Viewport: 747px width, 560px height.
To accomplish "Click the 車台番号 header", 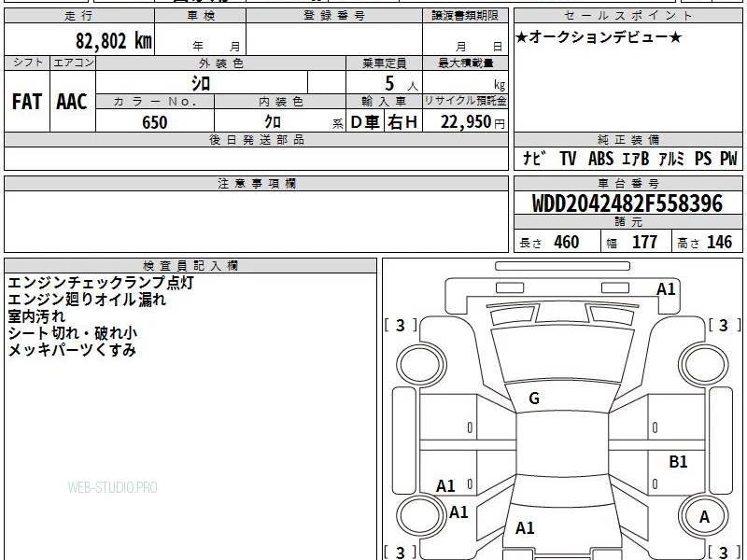I will pos(627,184).
